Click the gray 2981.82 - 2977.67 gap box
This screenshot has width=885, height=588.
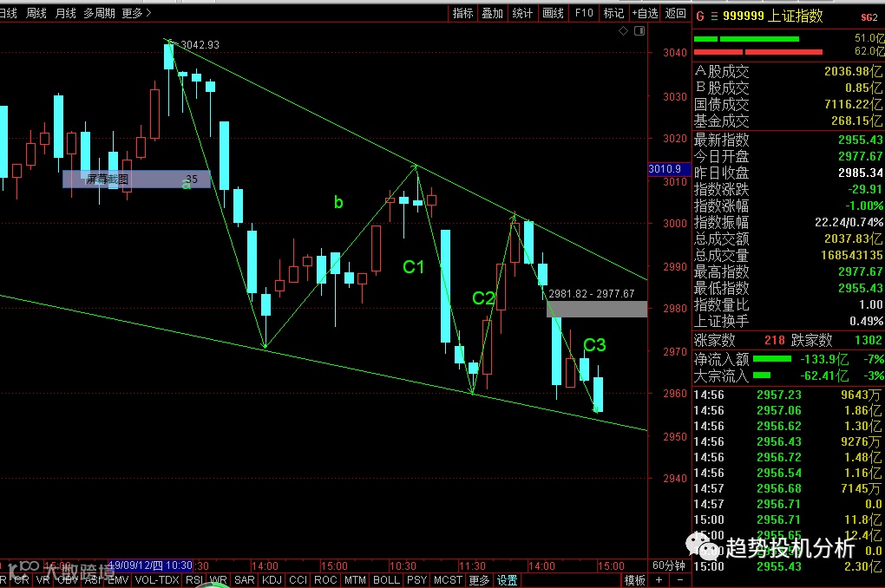coord(597,309)
